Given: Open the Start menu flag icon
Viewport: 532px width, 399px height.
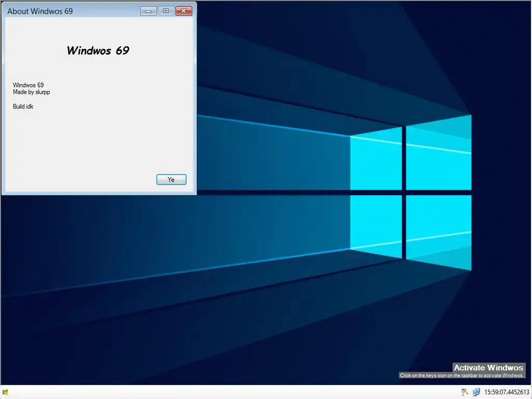Looking at the screenshot, I should [x=5, y=392].
